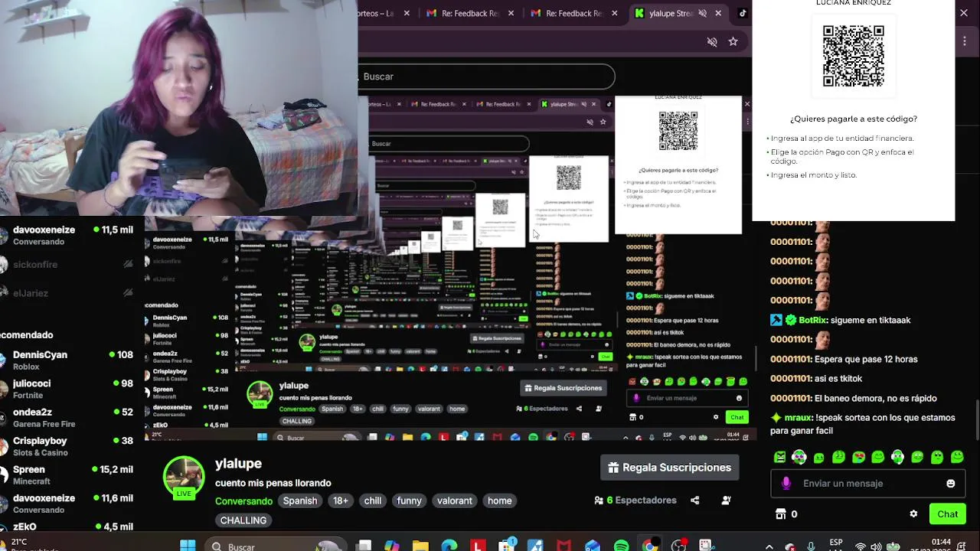Screen dimensions: 980x551
Task: Click mraux username in chat
Action: (x=799, y=418)
